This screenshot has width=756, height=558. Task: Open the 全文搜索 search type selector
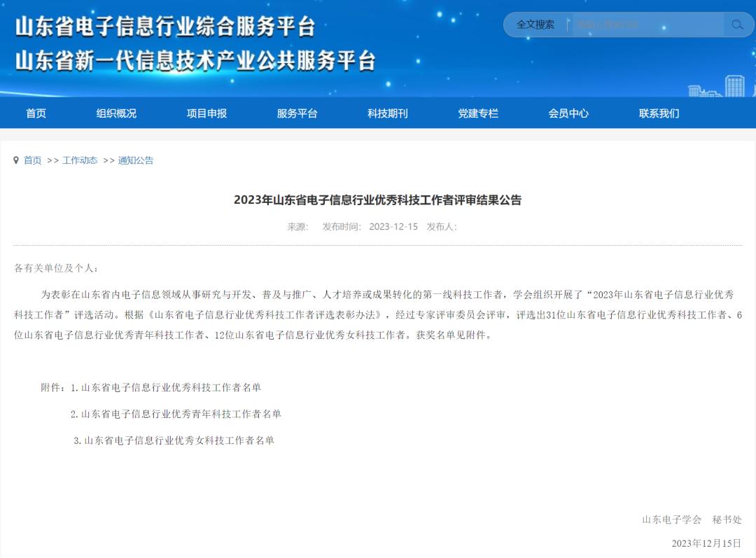[x=535, y=25]
